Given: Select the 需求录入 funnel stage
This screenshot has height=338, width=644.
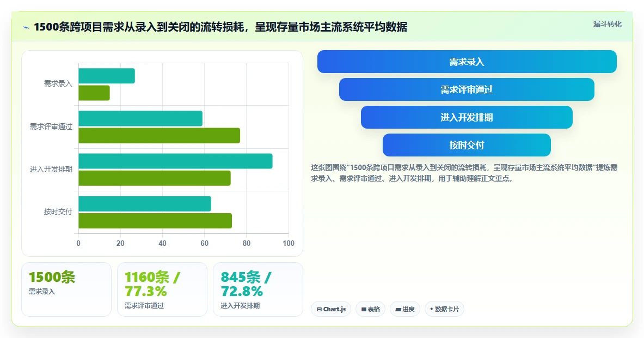Looking at the screenshot, I should click(467, 62).
